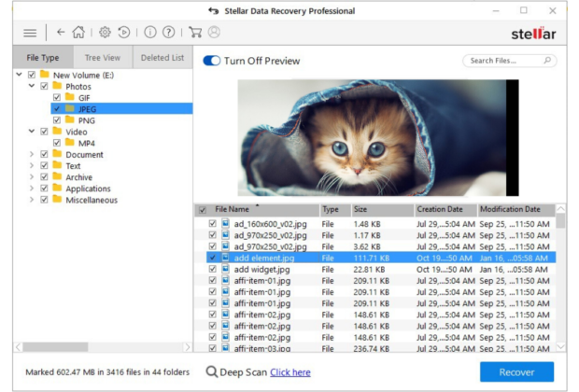Switch to the Deleted List tab

pos(162,58)
